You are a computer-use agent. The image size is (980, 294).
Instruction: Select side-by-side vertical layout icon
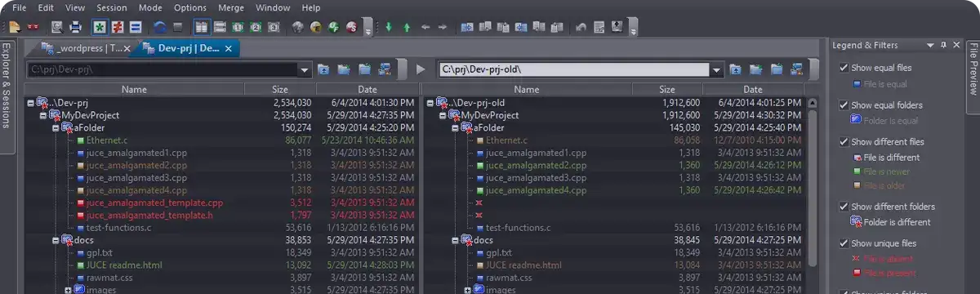tap(202, 27)
